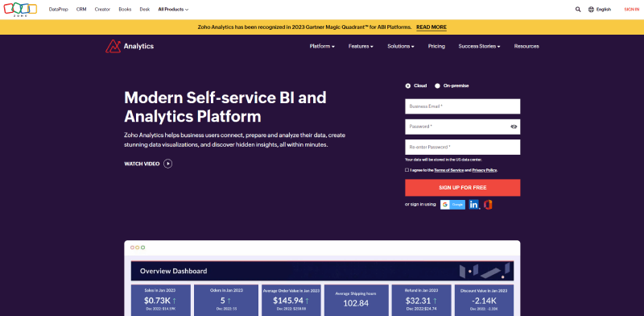Open CRM in the top bar
The height and width of the screenshot is (316, 644).
pos(81,9)
